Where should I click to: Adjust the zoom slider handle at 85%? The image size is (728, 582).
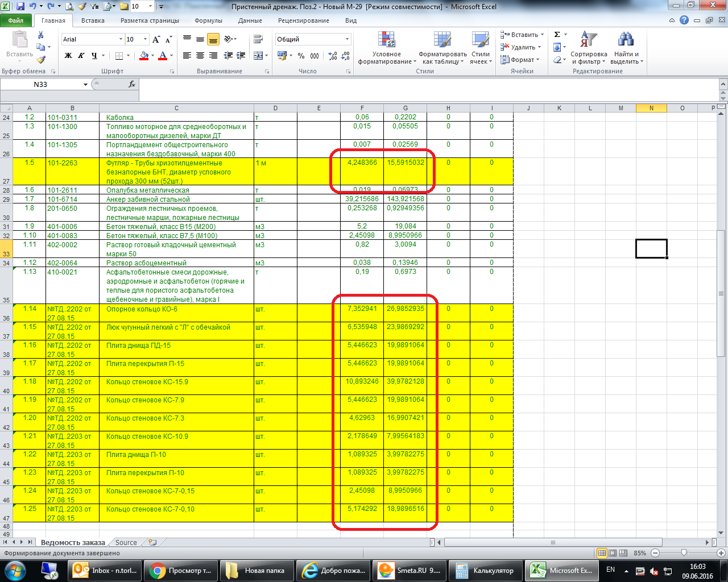click(x=684, y=553)
